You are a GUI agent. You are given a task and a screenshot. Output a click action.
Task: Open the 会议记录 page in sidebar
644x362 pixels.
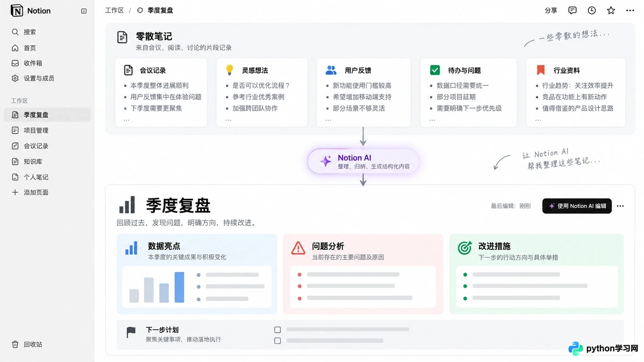click(47, 146)
